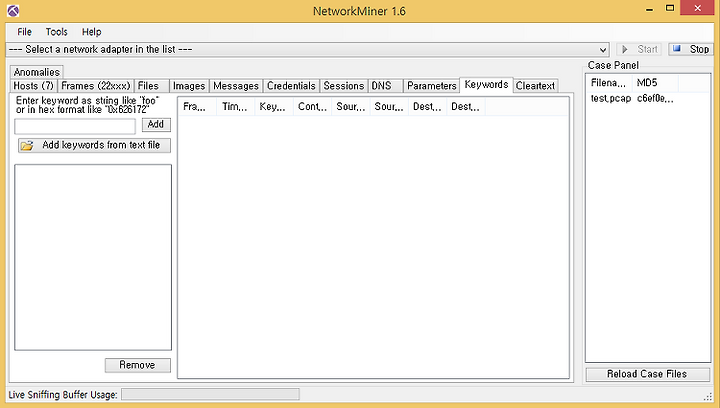Image resolution: width=720 pixels, height=408 pixels.
Task: Click the first Sour... column header
Action: pyautogui.click(x=351, y=107)
